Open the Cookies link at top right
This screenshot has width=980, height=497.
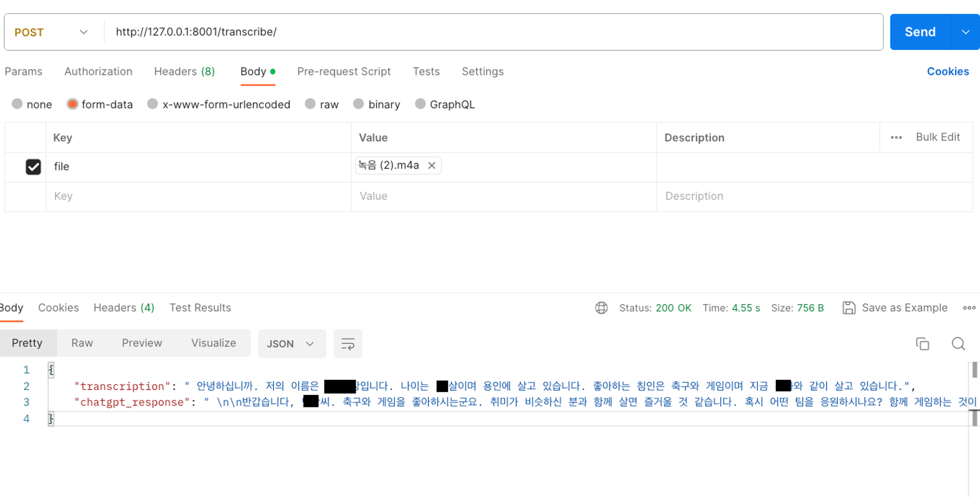point(948,72)
